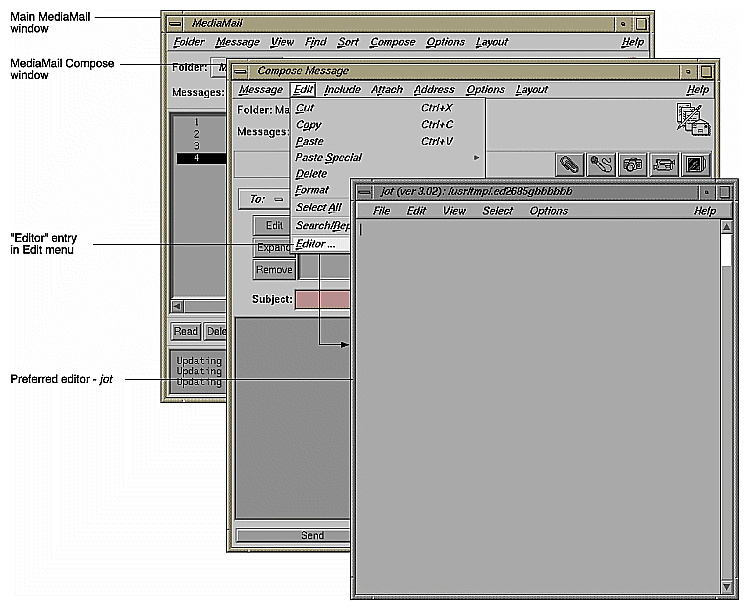Open the Folder menu in MediaMail
The height and width of the screenshot is (611, 749).
pyautogui.click(x=189, y=42)
